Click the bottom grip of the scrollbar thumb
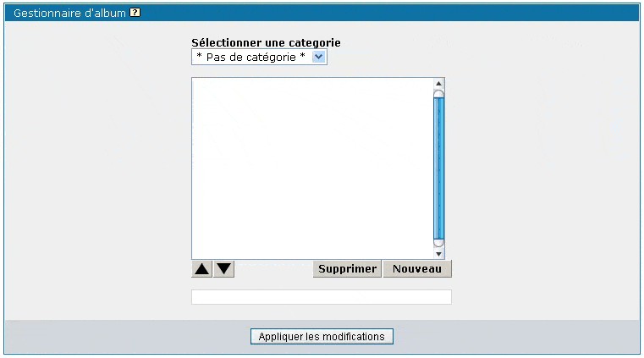This screenshot has width=644, height=358. [438, 242]
